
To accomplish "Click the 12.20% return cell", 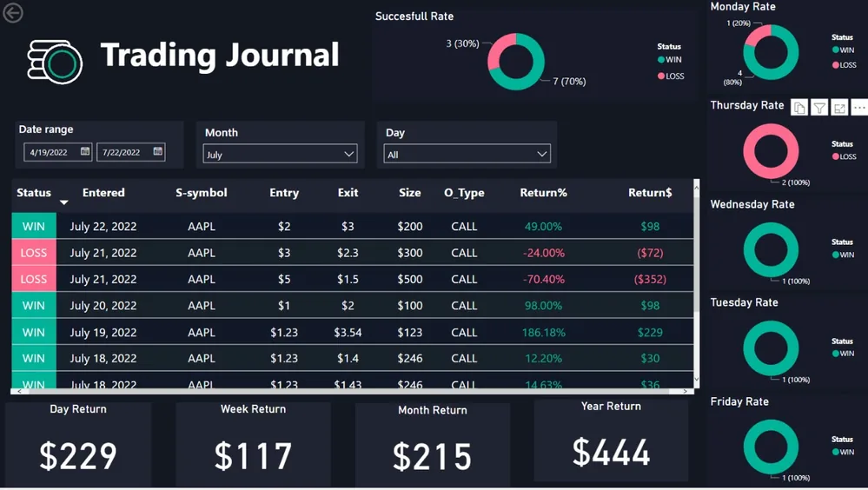I will [x=543, y=358].
